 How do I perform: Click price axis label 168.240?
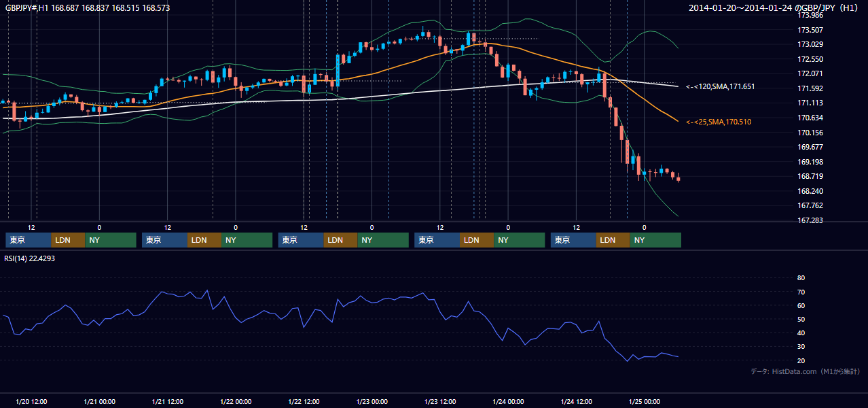(810, 191)
